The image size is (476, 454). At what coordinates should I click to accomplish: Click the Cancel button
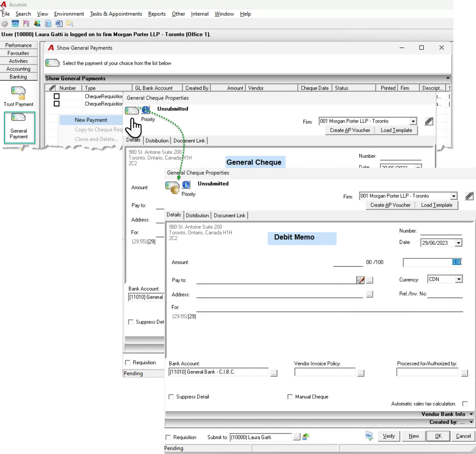[x=463, y=436]
